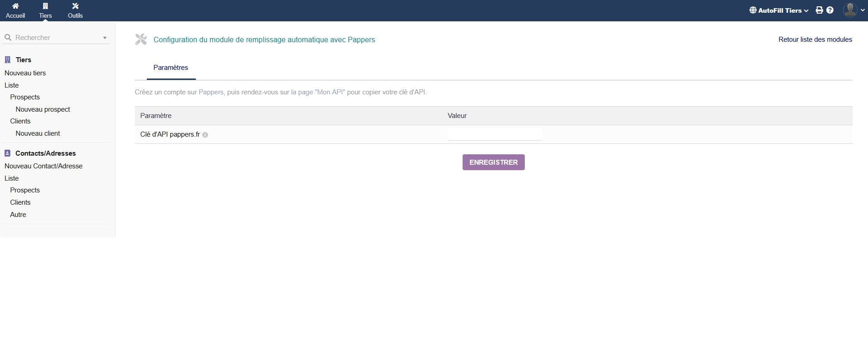Select Nouveau prospect in sidebar
This screenshot has height=344, width=868.
coord(43,109)
